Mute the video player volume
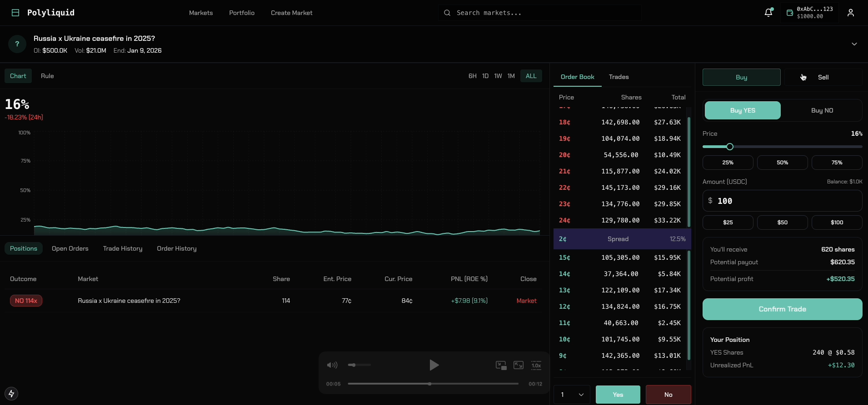The image size is (868, 405). pos(332,365)
